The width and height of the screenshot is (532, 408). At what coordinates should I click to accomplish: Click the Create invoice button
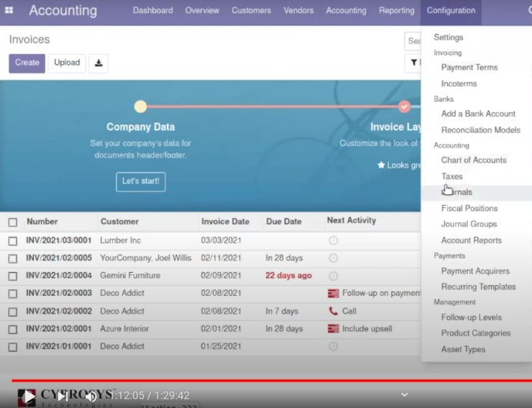[27, 63]
